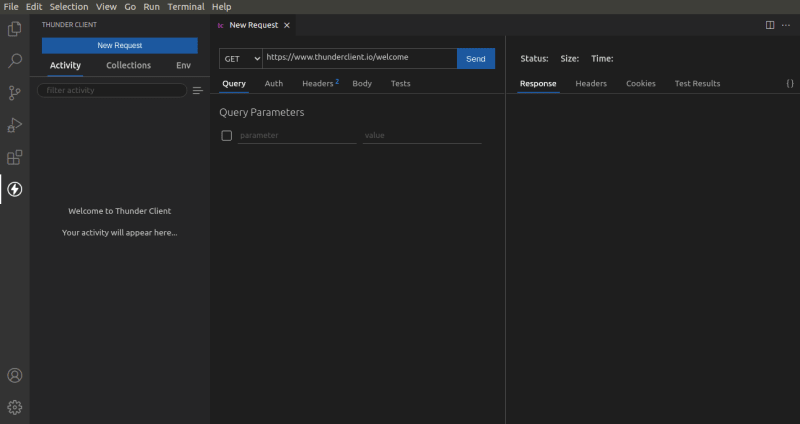Screen dimensions: 800x424
Task: Open the Manage settings gear
Action: pos(15,407)
